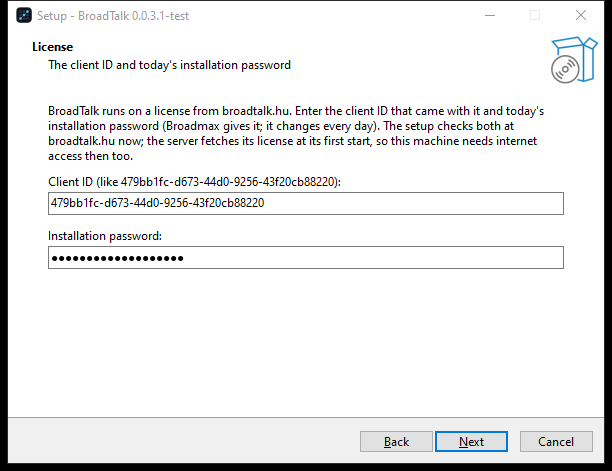The height and width of the screenshot is (471, 612).
Task: Go to the previous page with Back
Action: (396, 442)
